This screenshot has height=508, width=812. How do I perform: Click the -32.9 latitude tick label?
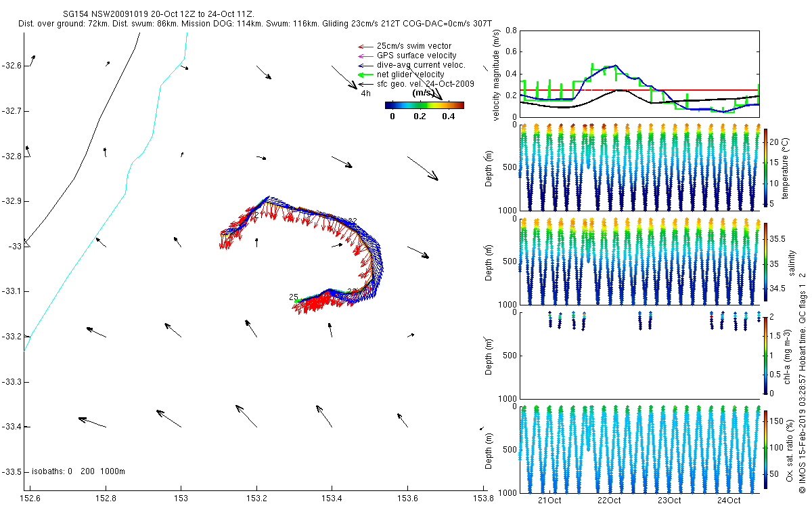pos(12,201)
